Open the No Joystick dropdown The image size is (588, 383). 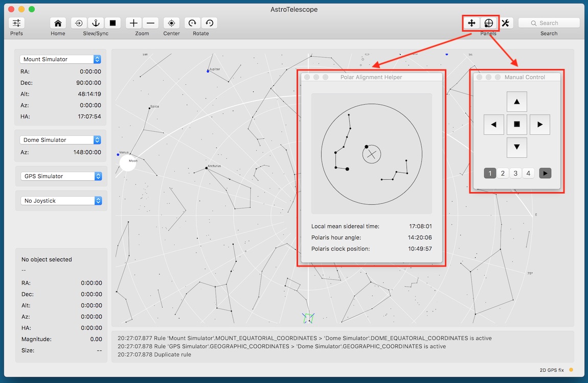pos(61,201)
